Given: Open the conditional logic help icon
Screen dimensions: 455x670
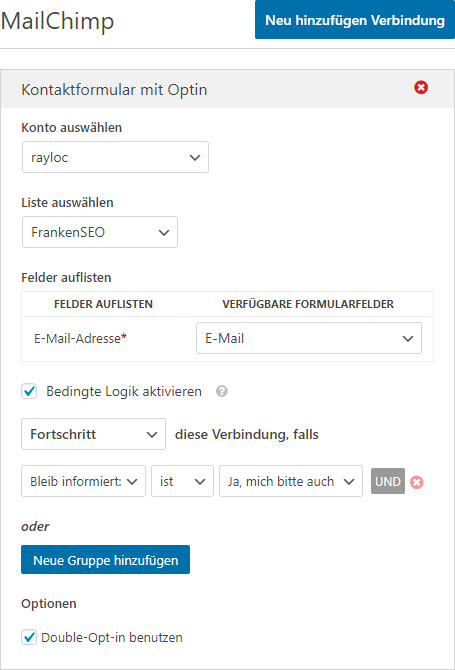Looking at the screenshot, I should [x=221, y=391].
